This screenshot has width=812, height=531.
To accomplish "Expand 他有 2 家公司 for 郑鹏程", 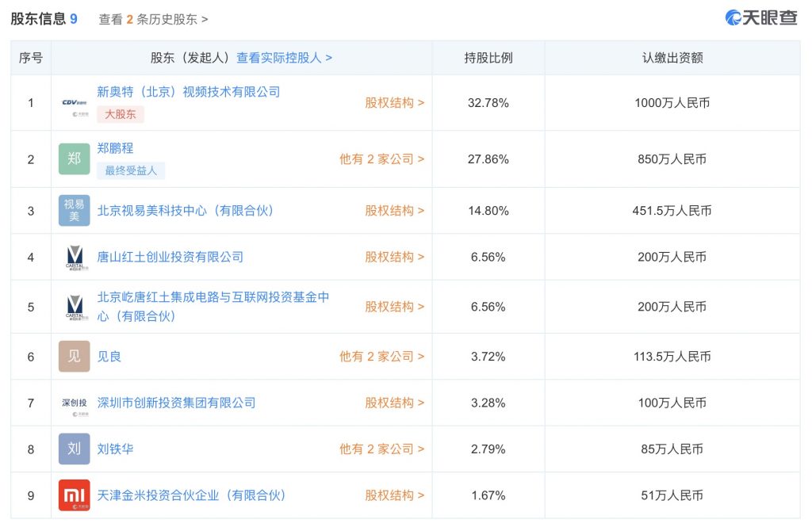I will point(381,159).
